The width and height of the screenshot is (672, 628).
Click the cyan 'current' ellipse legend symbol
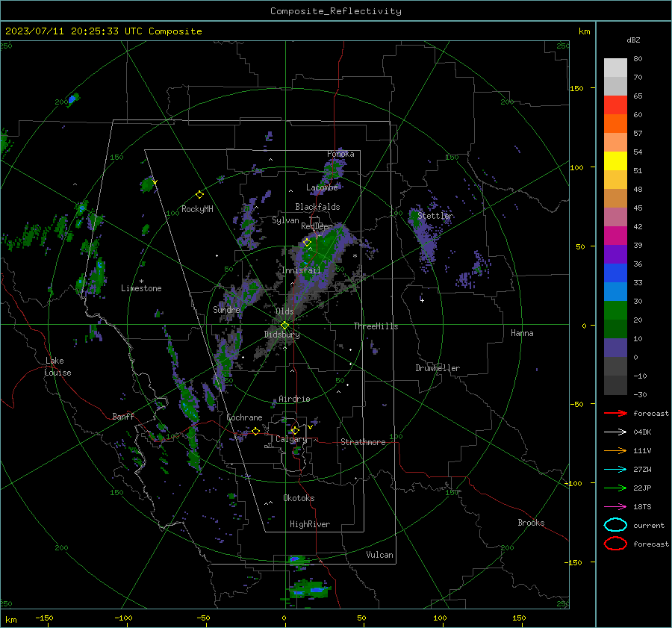(x=615, y=525)
